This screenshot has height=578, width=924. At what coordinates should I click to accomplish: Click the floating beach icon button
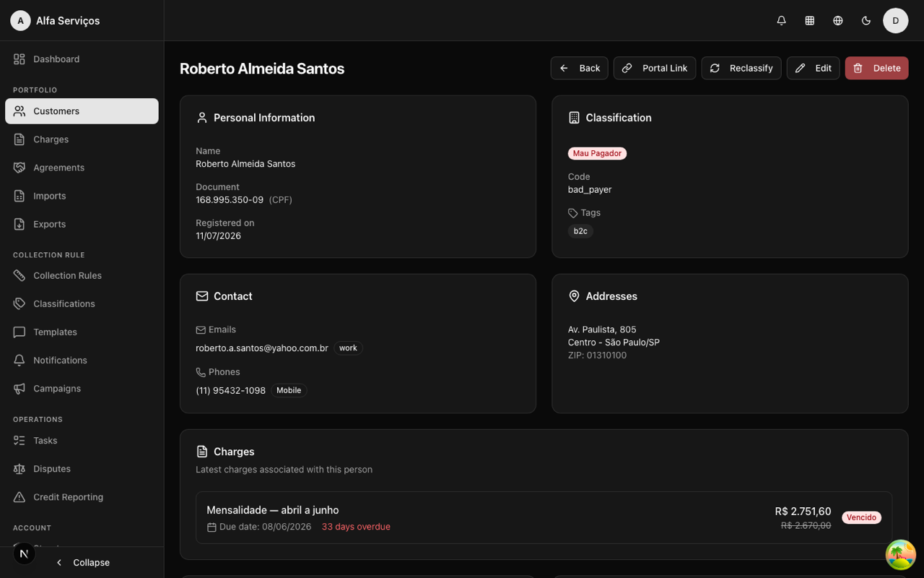(x=900, y=555)
